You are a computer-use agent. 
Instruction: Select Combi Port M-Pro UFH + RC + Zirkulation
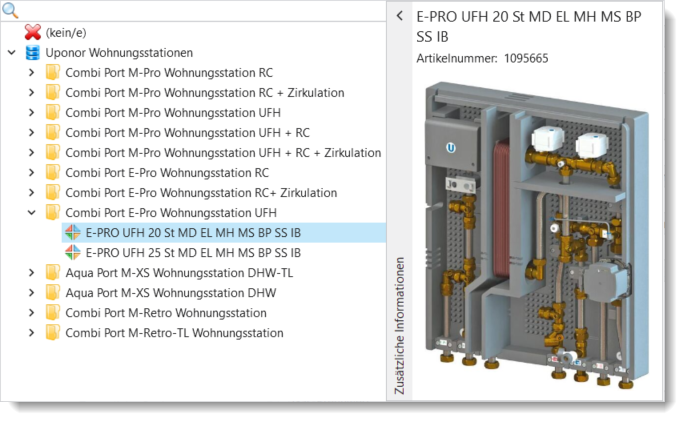click(x=222, y=153)
